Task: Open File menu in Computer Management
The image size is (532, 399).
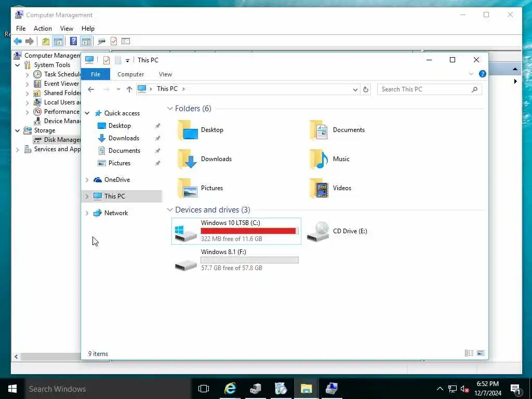Action: 21,29
